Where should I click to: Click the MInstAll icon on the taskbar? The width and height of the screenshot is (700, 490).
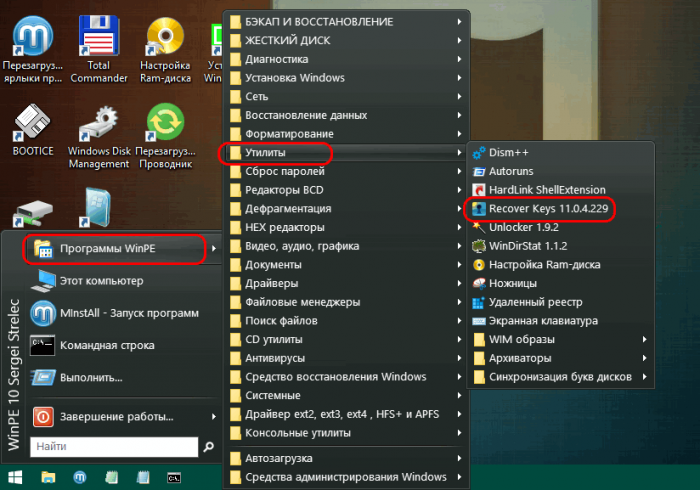click(x=79, y=478)
